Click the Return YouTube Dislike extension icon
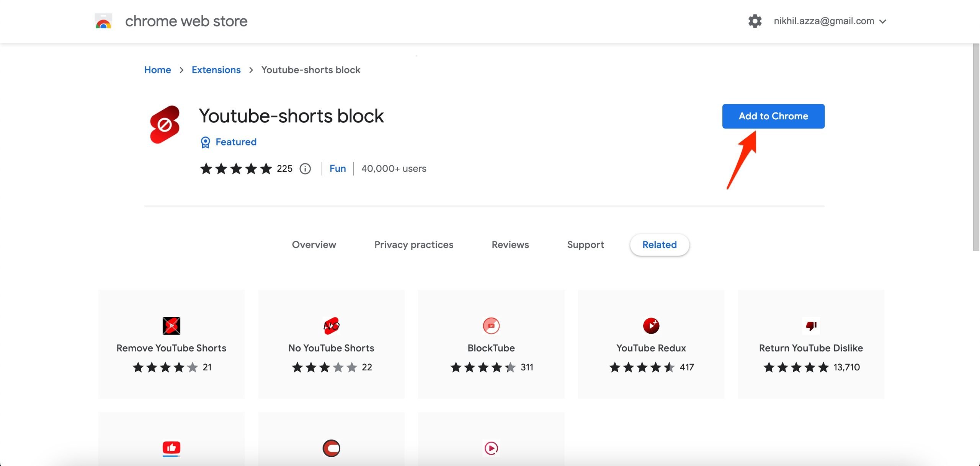The height and width of the screenshot is (466, 980). pos(811,325)
